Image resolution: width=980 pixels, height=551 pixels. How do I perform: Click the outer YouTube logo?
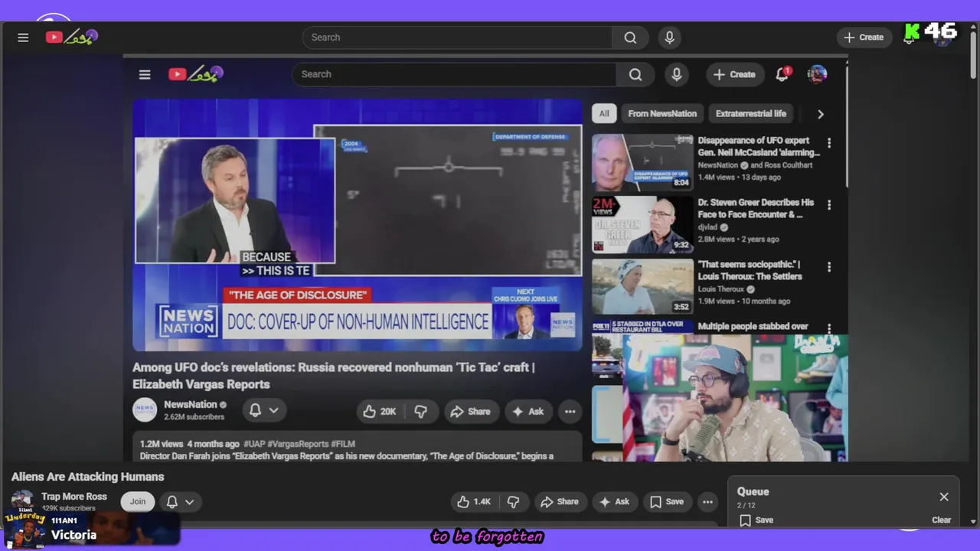click(x=71, y=37)
